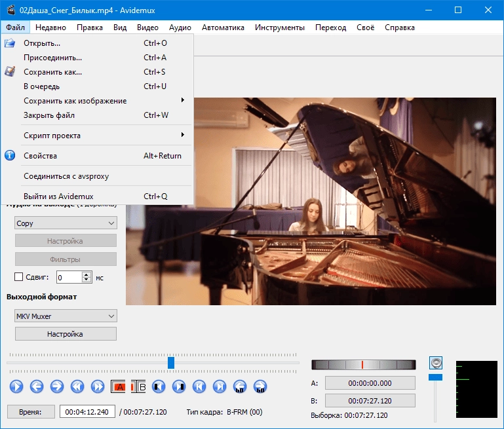The height and width of the screenshot is (429, 504).
Task: Go to next black frame icon
Action: click(179, 386)
